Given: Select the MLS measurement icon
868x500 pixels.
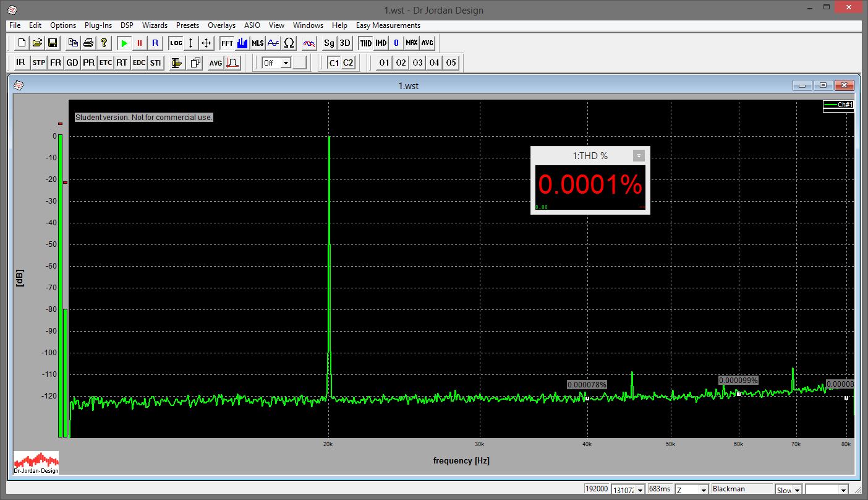Looking at the screenshot, I should point(257,43).
